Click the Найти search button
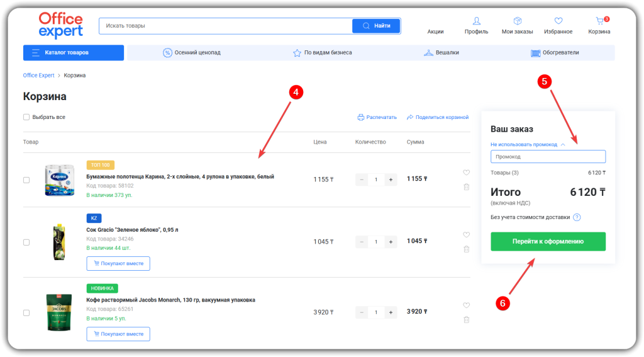Viewport: 644px width, 357px height. [x=376, y=26]
